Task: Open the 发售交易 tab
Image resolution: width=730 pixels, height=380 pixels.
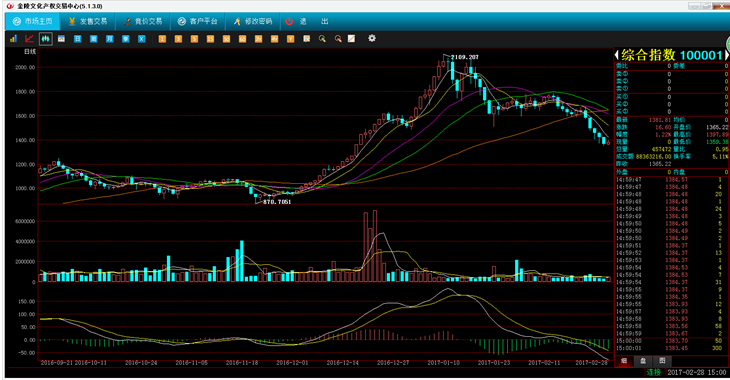Action: point(88,21)
